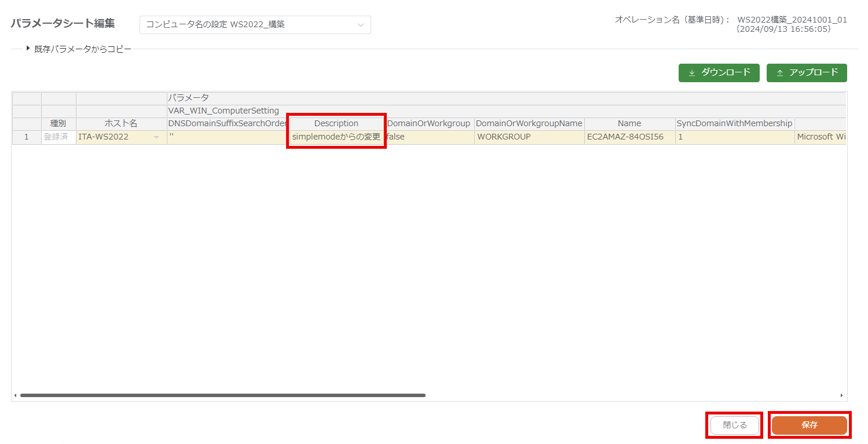Select the DomainOrWorkgroup cell showing false
Screen dimensions: 868x444
[429, 137]
